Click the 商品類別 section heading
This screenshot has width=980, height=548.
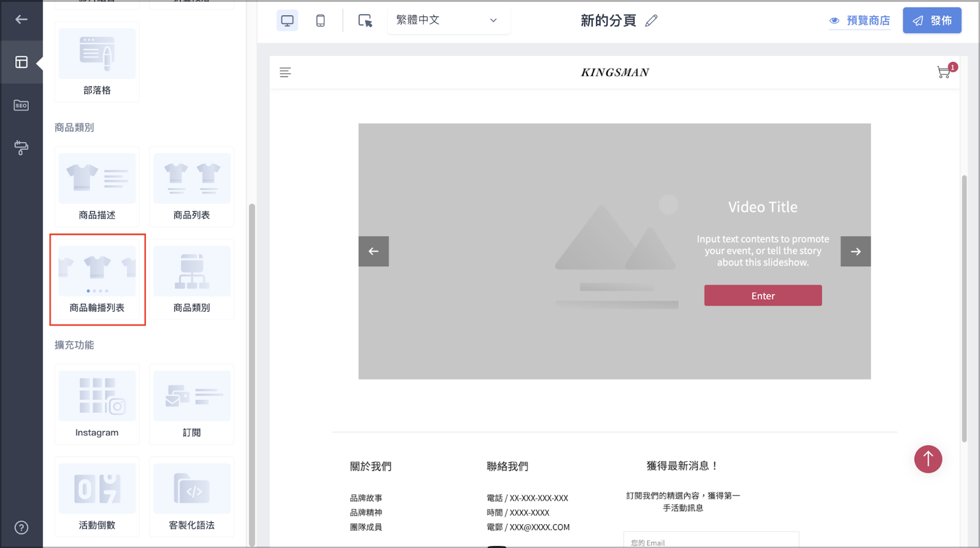point(74,128)
